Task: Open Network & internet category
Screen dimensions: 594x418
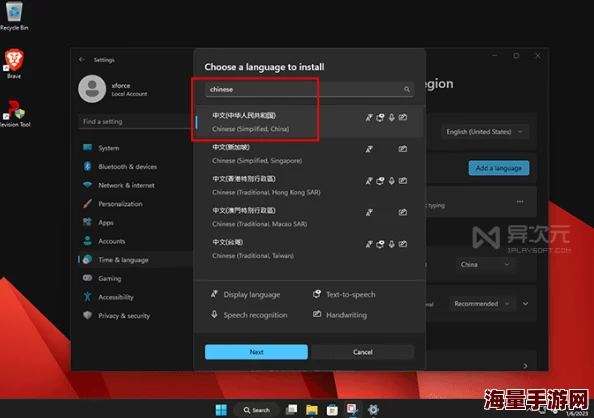Action: coord(136,185)
